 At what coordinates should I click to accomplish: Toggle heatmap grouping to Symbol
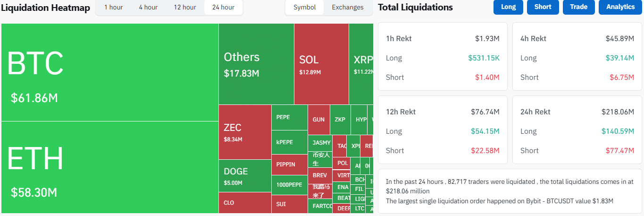pos(305,8)
